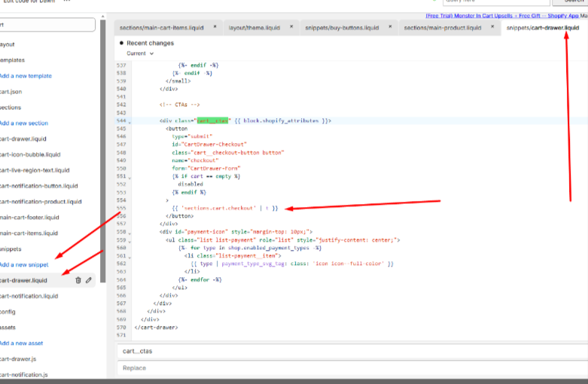Click the div id="payment-icon" code line
This screenshot has width=588, height=384.
tap(236, 232)
